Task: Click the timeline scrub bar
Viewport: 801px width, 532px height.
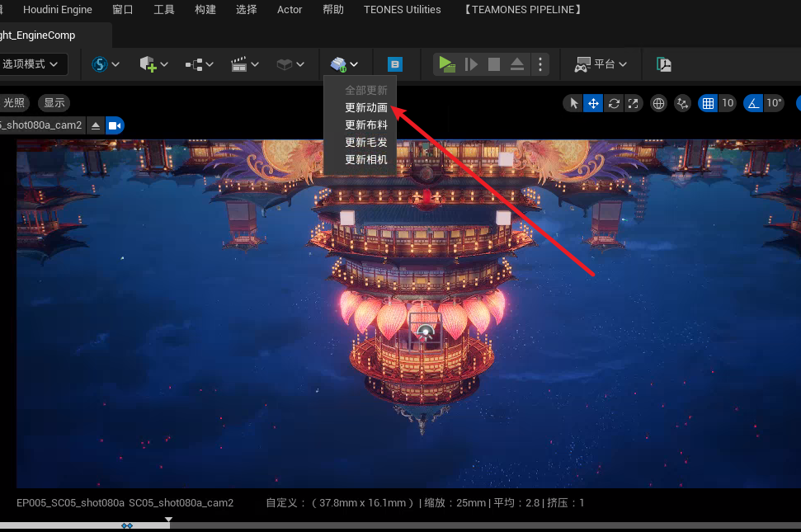Action: click(401, 526)
